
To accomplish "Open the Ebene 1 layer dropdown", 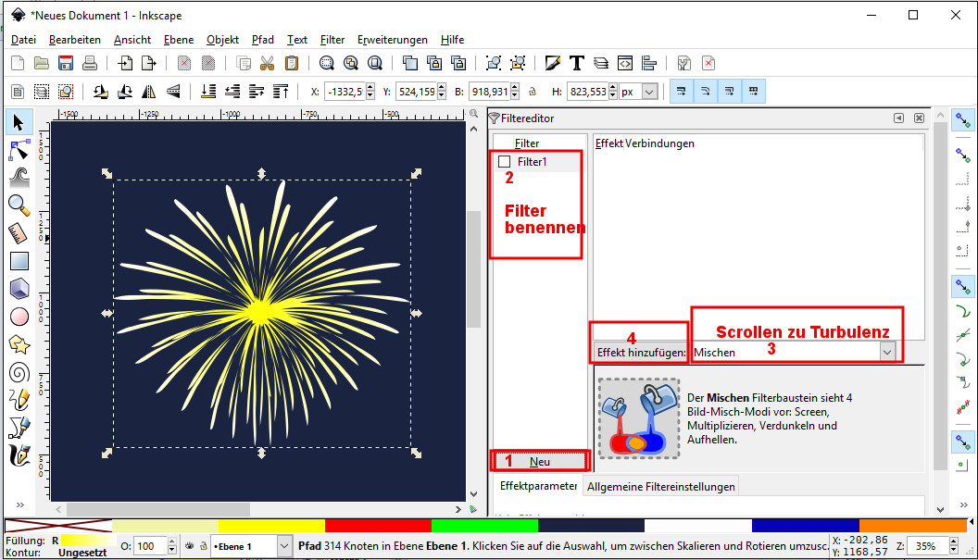I will pyautogui.click(x=283, y=546).
